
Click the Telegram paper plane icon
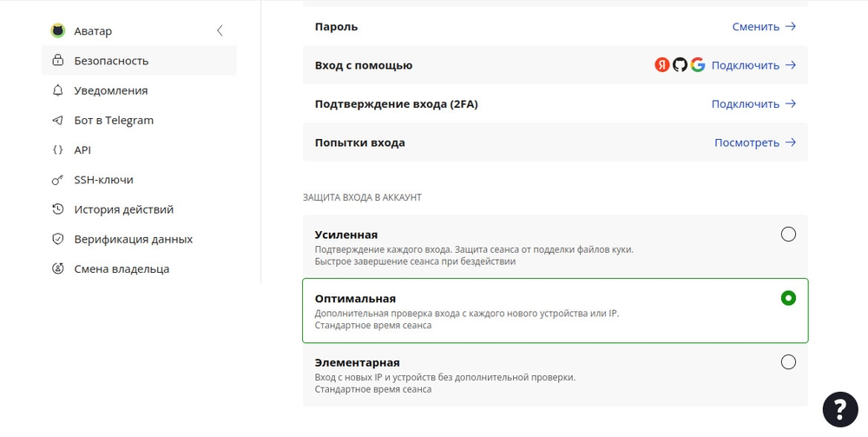(x=58, y=120)
